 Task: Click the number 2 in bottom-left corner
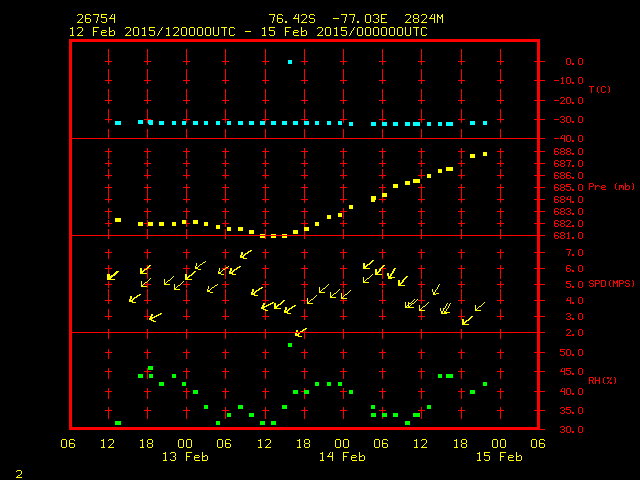19,471
